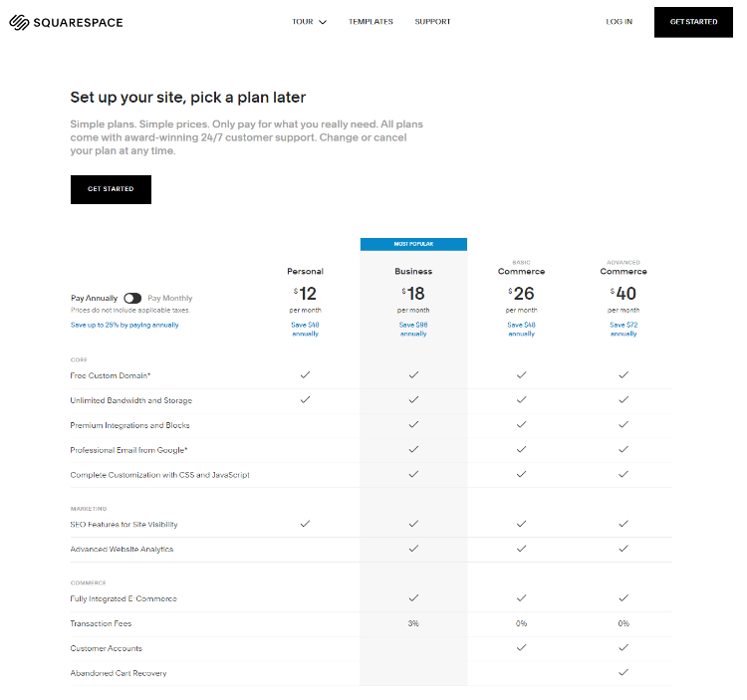Select the Pay Annually label
The height and width of the screenshot is (700, 747).
[94, 298]
